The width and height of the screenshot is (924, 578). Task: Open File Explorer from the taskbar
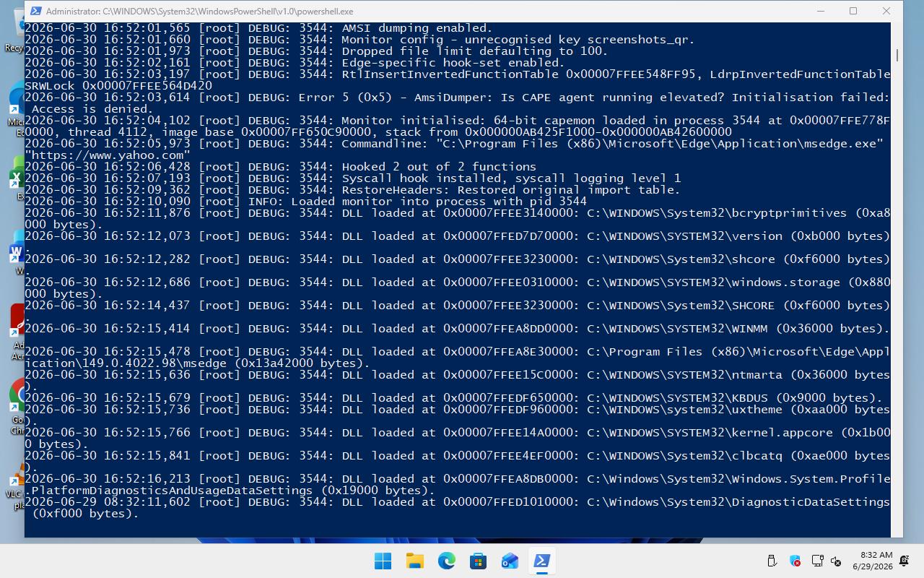pos(414,561)
